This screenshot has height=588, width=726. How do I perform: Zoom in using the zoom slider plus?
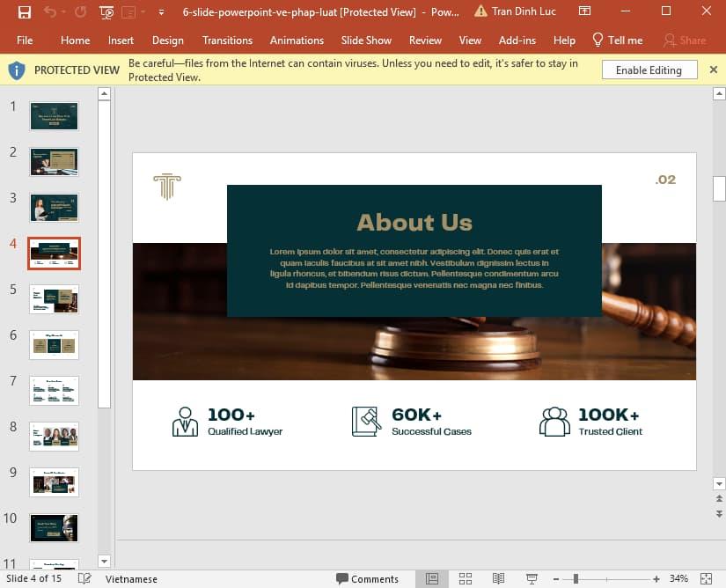(656, 579)
